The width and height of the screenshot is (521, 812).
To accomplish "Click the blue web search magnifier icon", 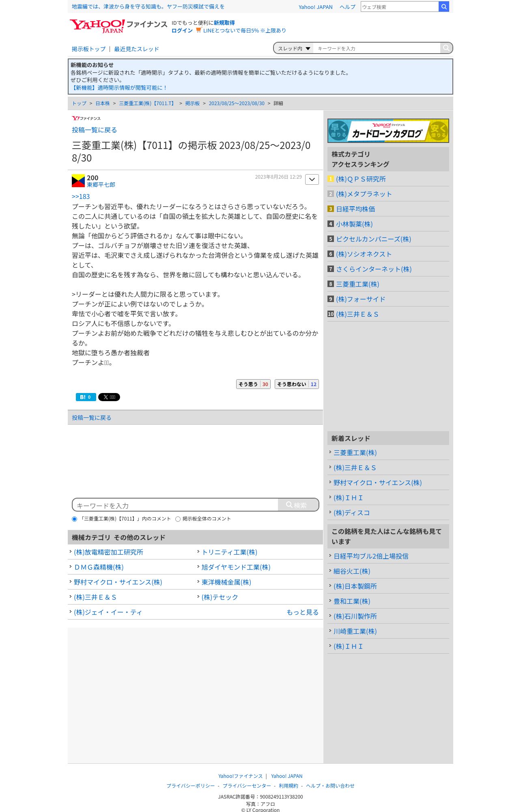I will pyautogui.click(x=444, y=6).
